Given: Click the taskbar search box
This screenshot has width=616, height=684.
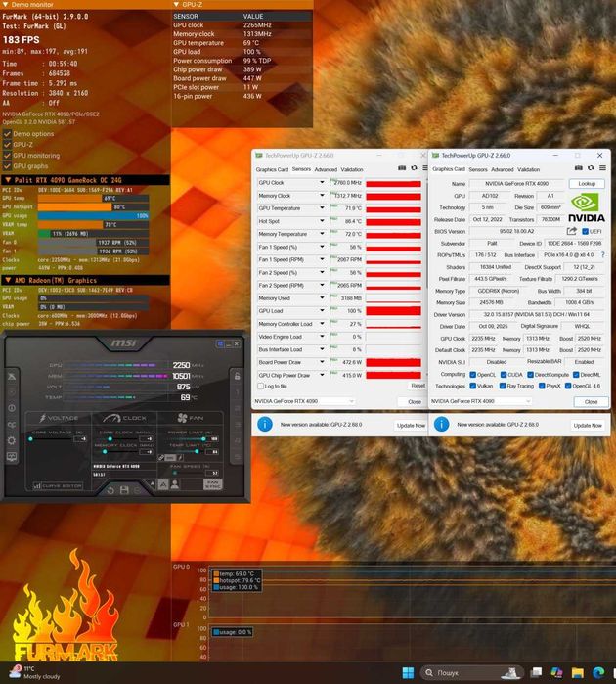Looking at the screenshot, I should (471, 673).
